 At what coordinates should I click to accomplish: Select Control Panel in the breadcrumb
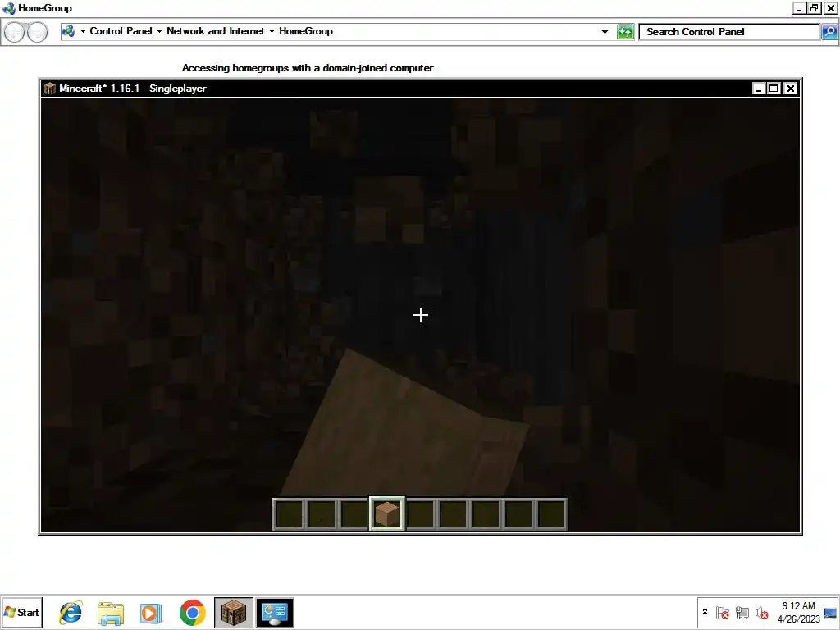pos(121,31)
